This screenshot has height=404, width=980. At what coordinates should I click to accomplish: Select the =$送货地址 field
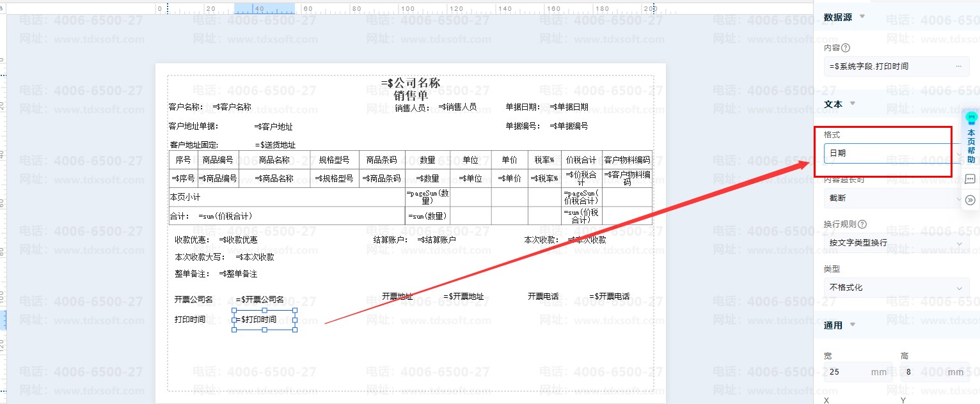[275, 145]
